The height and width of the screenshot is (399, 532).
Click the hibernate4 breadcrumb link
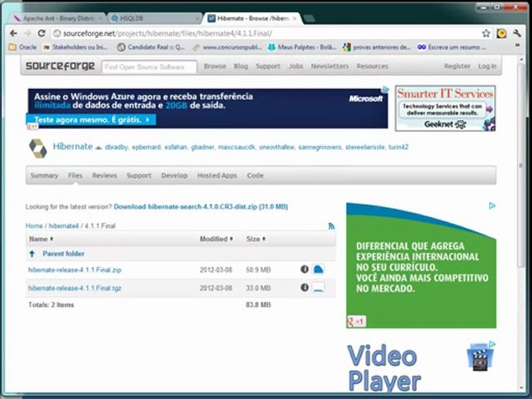click(64, 226)
